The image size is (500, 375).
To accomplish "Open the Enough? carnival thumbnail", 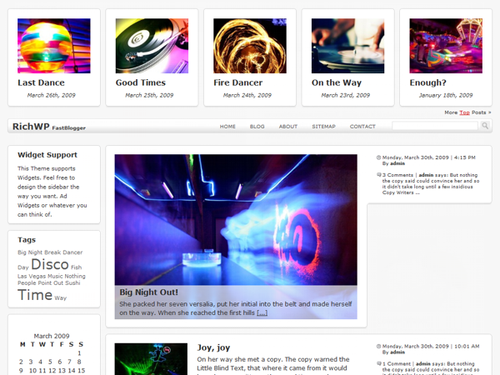I will tap(446, 46).
